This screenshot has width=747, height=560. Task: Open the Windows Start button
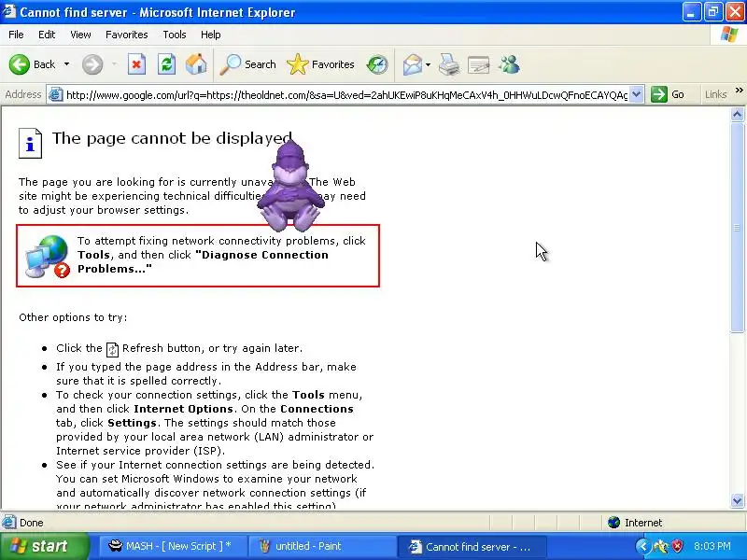point(45,546)
